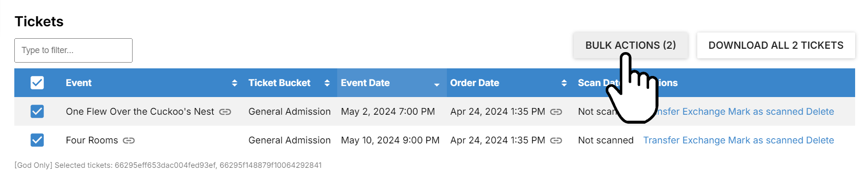Sort by Ticket Bucket column arrows
Image resolution: width=868 pixels, height=174 pixels.
click(x=327, y=83)
